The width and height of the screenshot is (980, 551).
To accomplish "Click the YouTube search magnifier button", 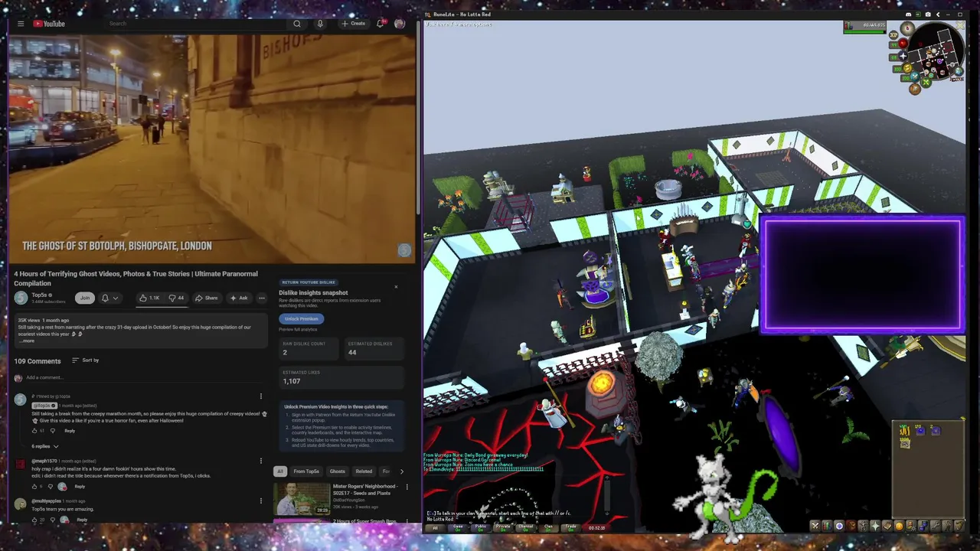I will [297, 24].
